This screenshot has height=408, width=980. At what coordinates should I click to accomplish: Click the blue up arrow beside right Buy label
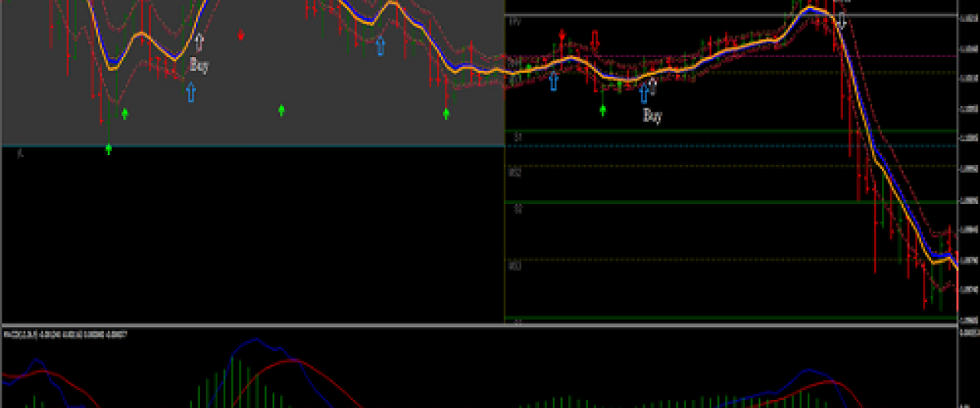[x=644, y=92]
